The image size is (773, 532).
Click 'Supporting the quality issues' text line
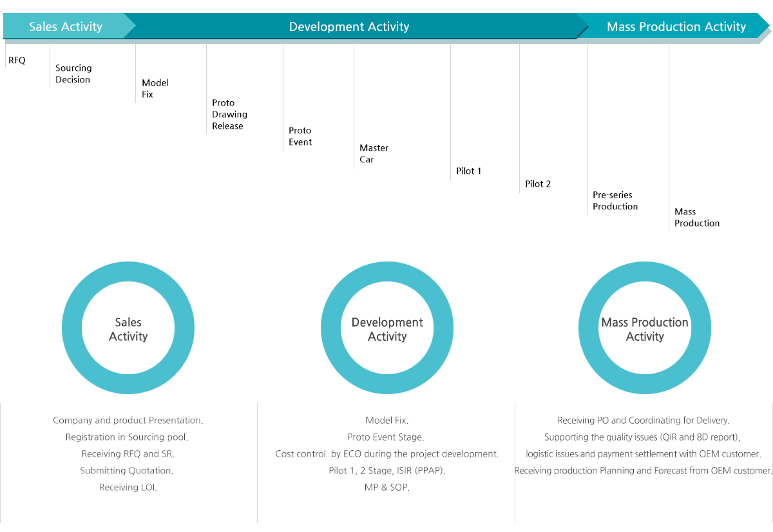point(643,437)
